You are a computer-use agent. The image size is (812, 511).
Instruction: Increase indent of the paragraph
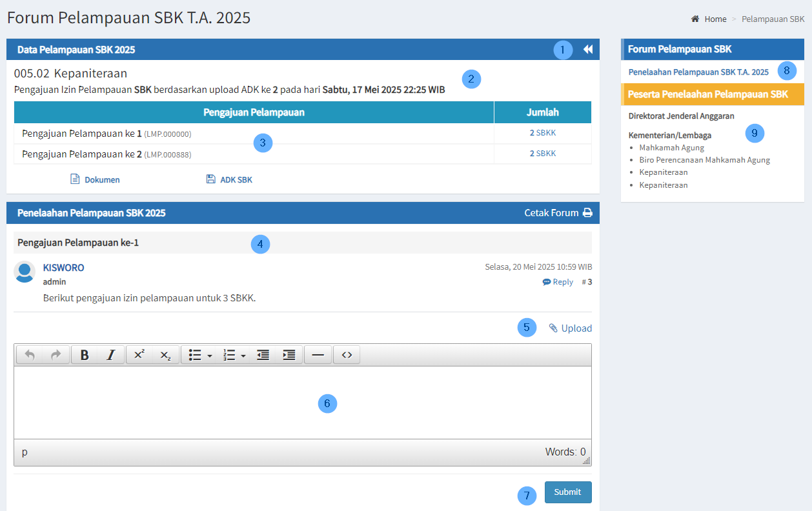[289, 355]
